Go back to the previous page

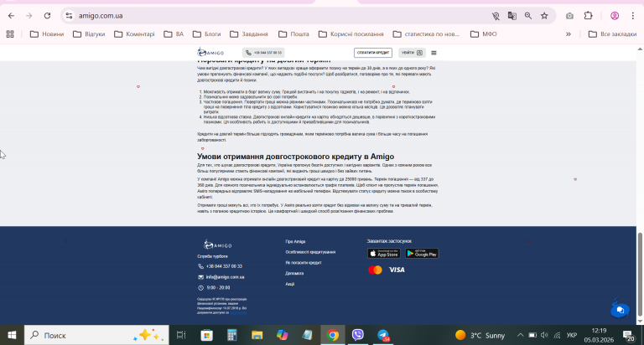pyautogui.click(x=11, y=16)
